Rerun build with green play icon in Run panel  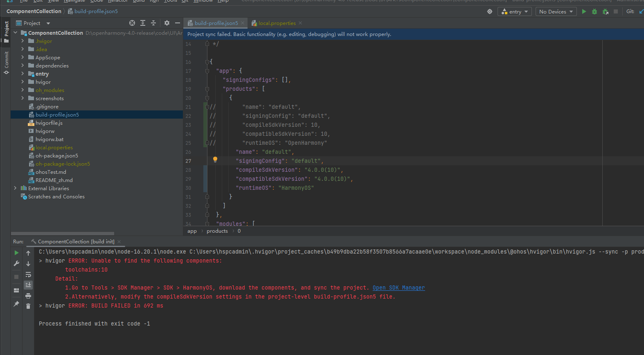16,253
